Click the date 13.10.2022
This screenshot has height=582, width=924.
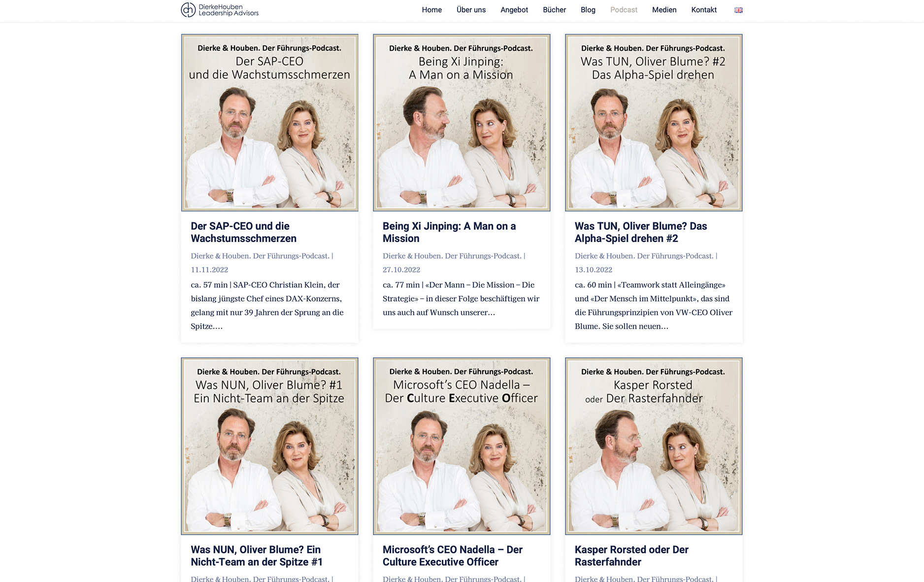coord(594,270)
